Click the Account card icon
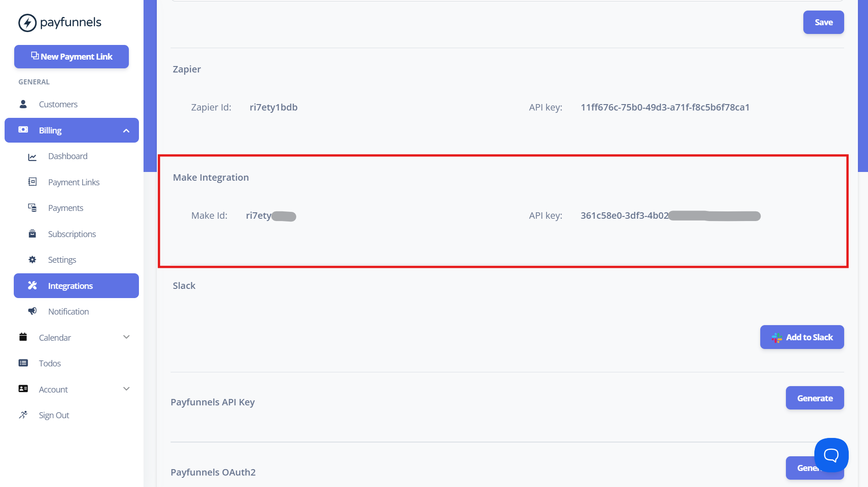Image resolution: width=868 pixels, height=487 pixels. pos(23,389)
